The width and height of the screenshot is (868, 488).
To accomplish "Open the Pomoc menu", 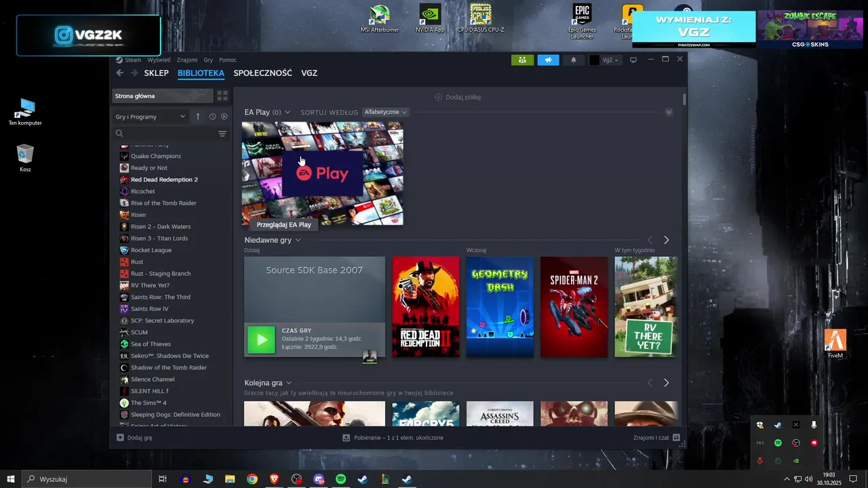I will 228,60.
